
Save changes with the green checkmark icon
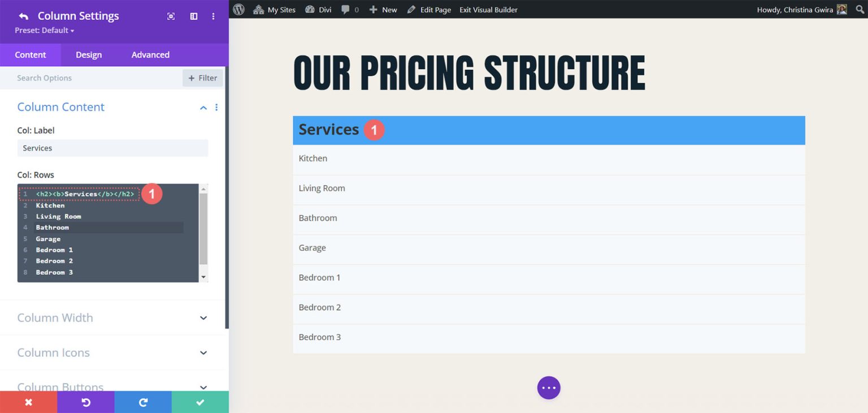tap(200, 402)
